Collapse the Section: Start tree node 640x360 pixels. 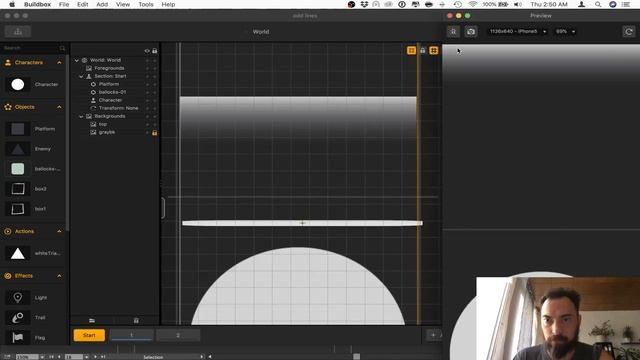pyautogui.click(x=81, y=76)
